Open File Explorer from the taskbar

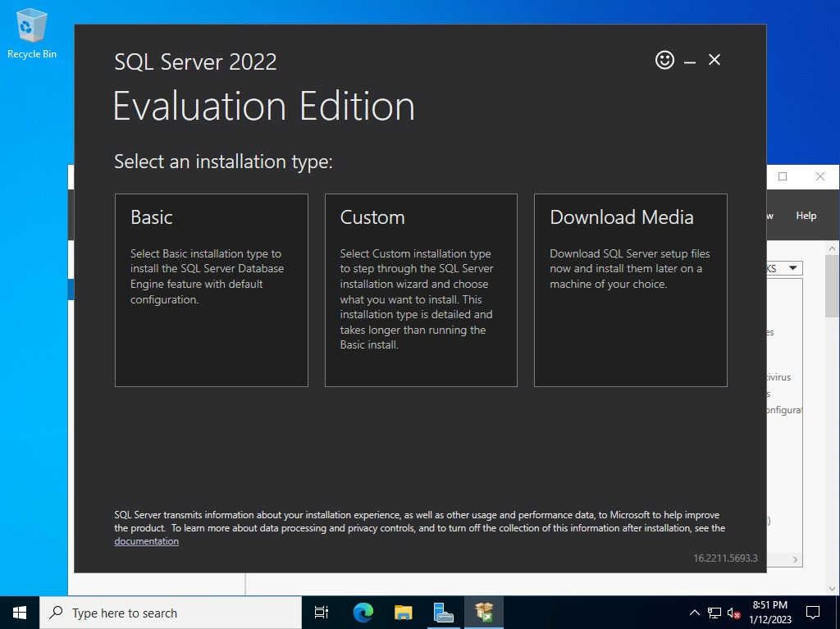point(403,613)
